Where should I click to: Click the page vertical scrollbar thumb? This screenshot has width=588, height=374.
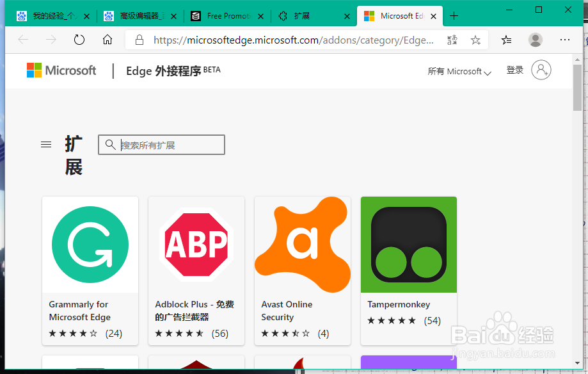click(577, 88)
